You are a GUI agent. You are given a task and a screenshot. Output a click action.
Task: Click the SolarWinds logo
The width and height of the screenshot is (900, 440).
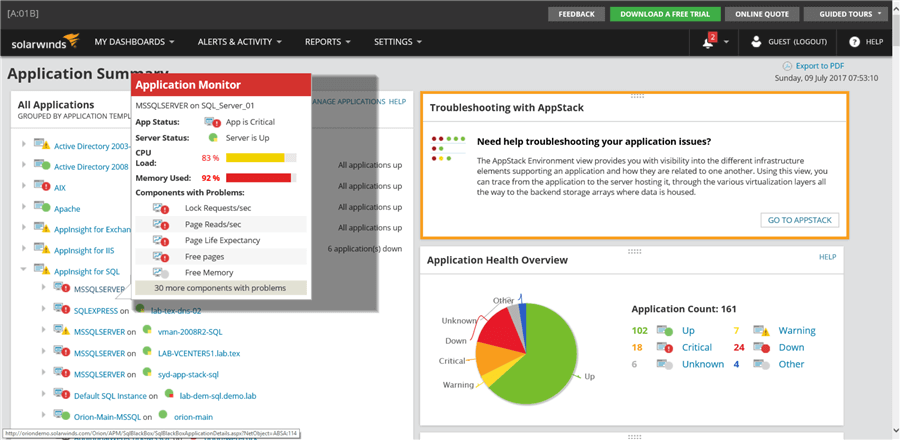[x=45, y=42]
